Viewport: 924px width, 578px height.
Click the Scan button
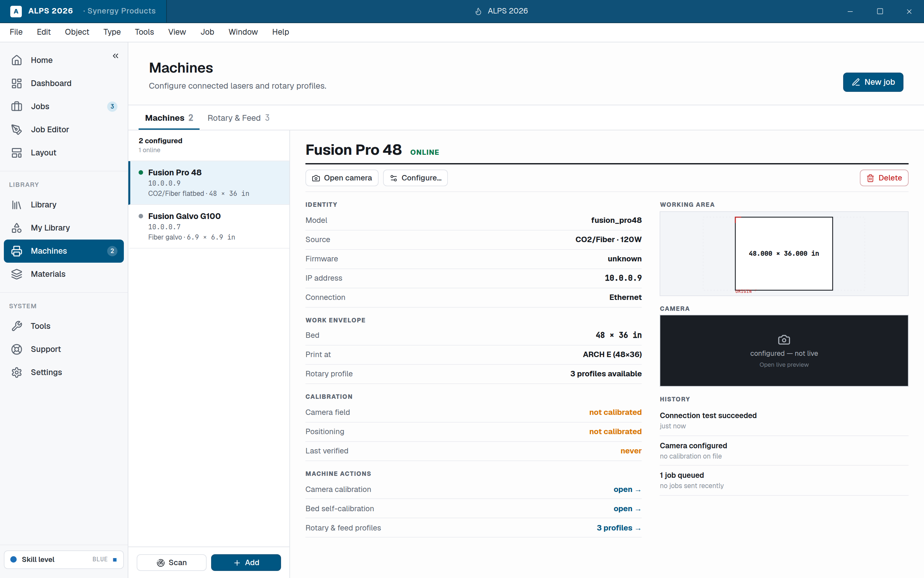point(171,562)
